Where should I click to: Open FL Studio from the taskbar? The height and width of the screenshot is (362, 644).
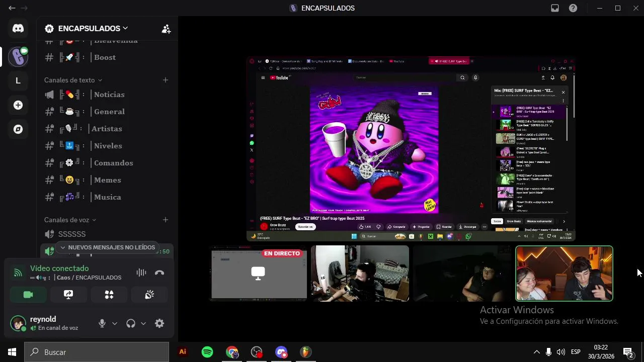click(x=306, y=352)
